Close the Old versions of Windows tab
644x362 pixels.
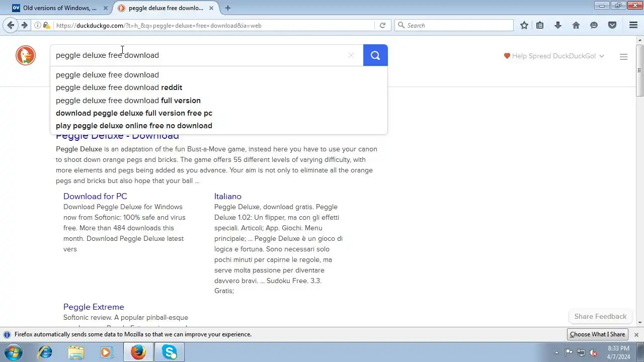tap(105, 8)
